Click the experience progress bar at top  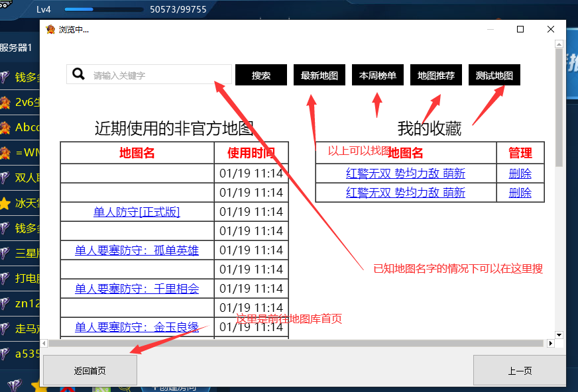pos(104,9)
